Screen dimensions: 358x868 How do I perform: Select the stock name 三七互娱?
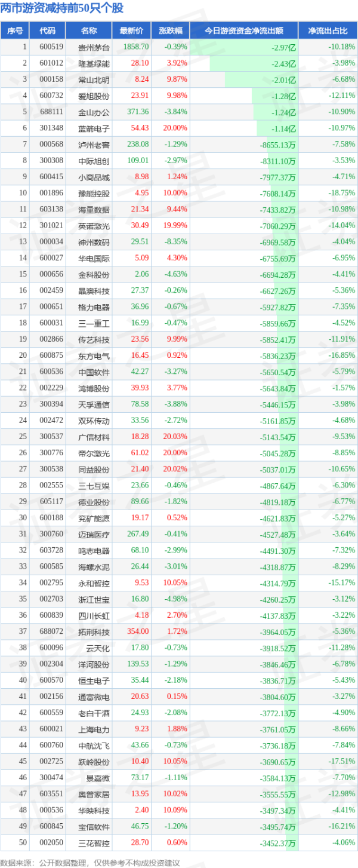click(x=94, y=485)
